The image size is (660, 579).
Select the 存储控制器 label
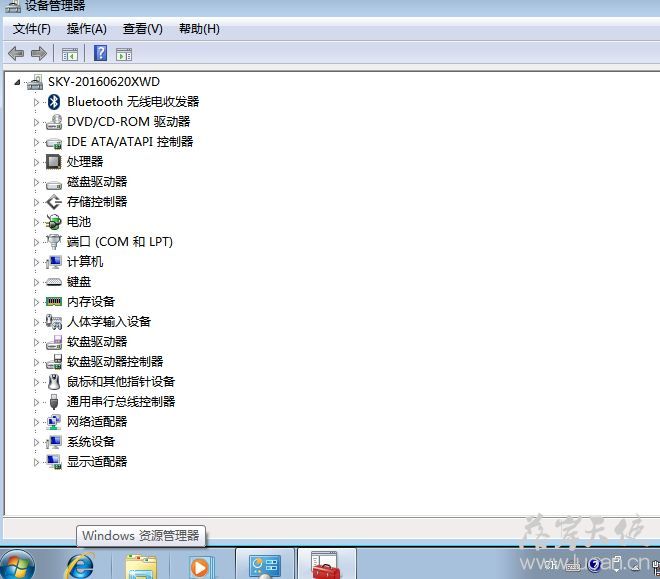tap(97, 202)
